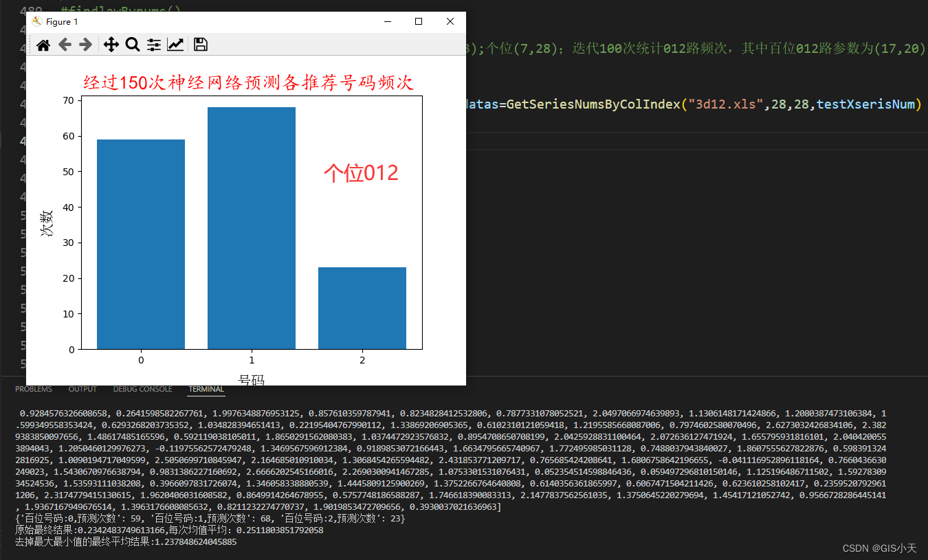Select the TERMINAL tab
928x560 pixels.
[206, 389]
